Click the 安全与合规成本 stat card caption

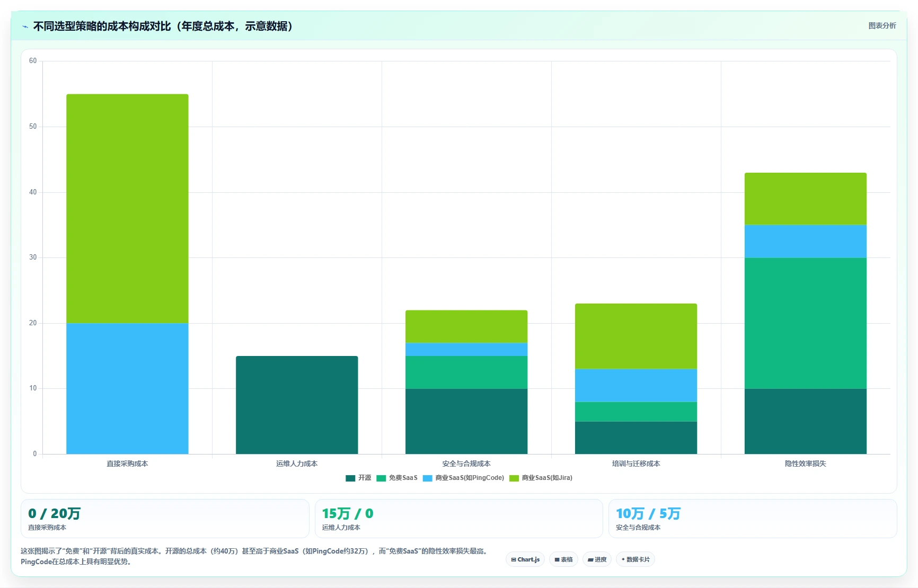click(638, 528)
